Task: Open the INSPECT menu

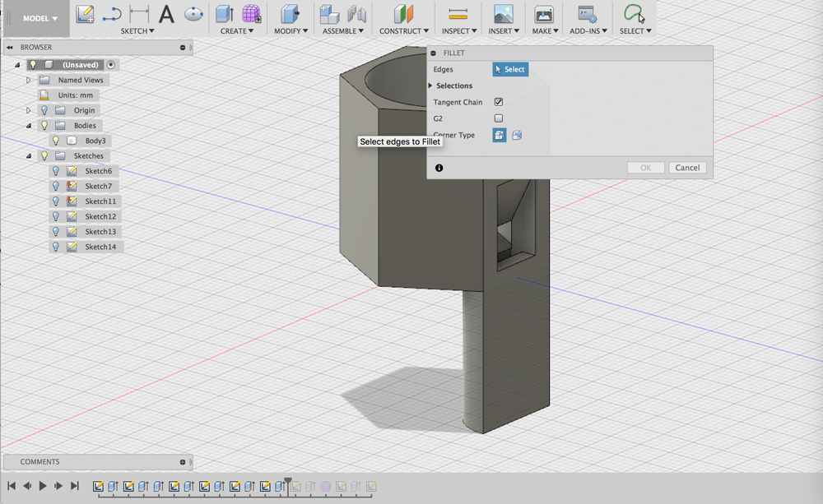Action: (459, 31)
